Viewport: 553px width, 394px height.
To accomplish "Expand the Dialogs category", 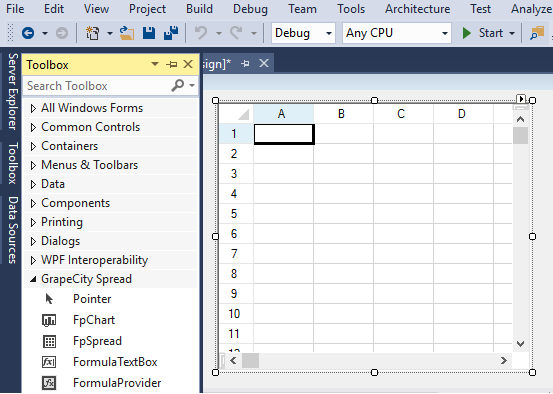I will pos(33,242).
